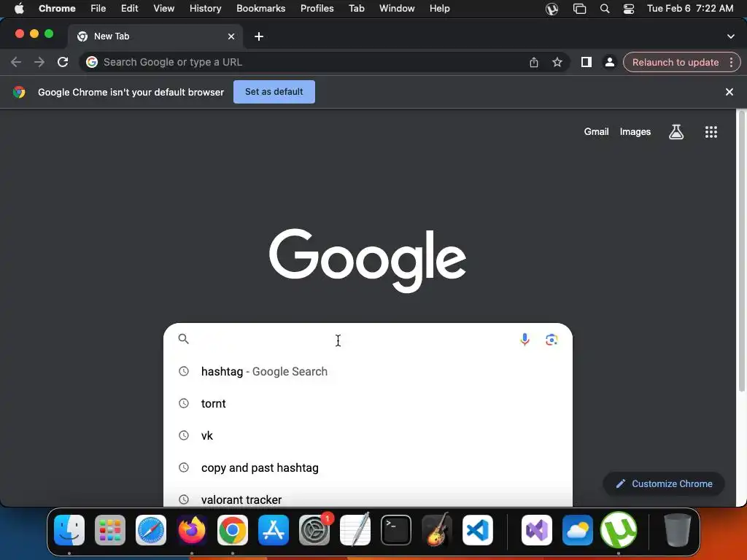This screenshot has width=747, height=560.
Task: Click Relaunch to update
Action: [x=675, y=62]
